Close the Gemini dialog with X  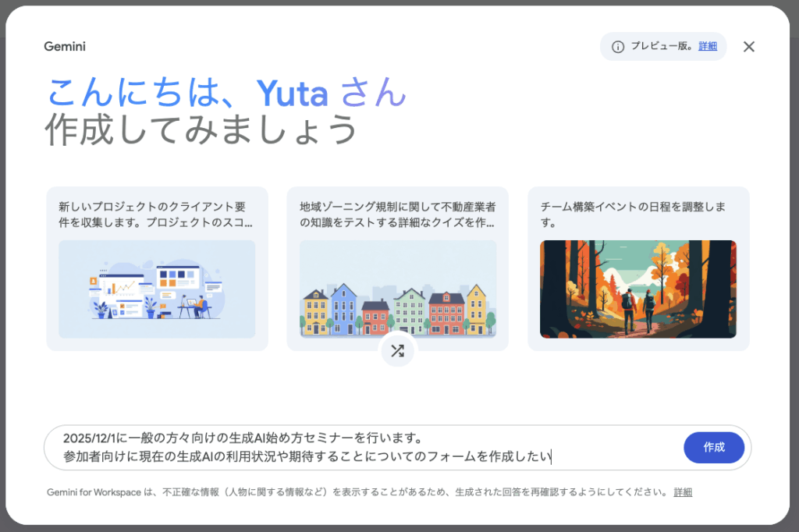click(x=748, y=47)
